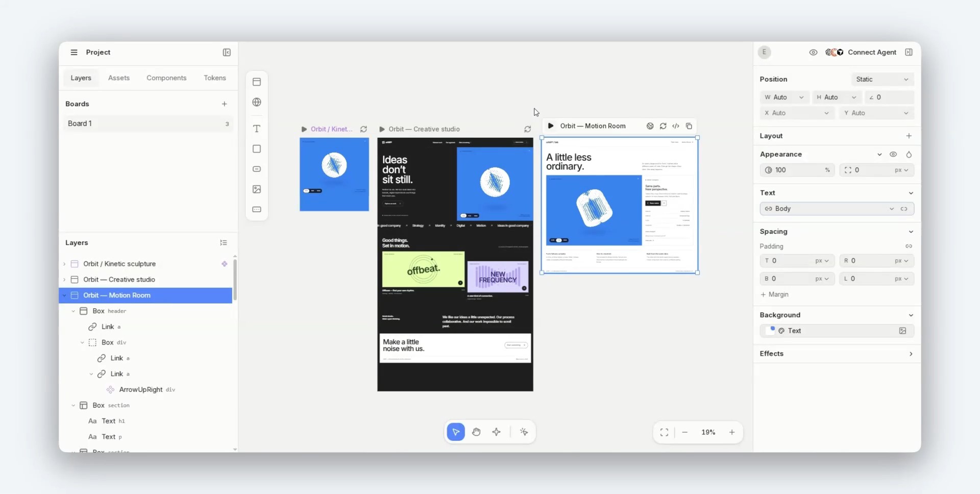Screen dimensions: 980x494
Task: Open code view for Orbit — Motion Room
Action: tap(676, 126)
